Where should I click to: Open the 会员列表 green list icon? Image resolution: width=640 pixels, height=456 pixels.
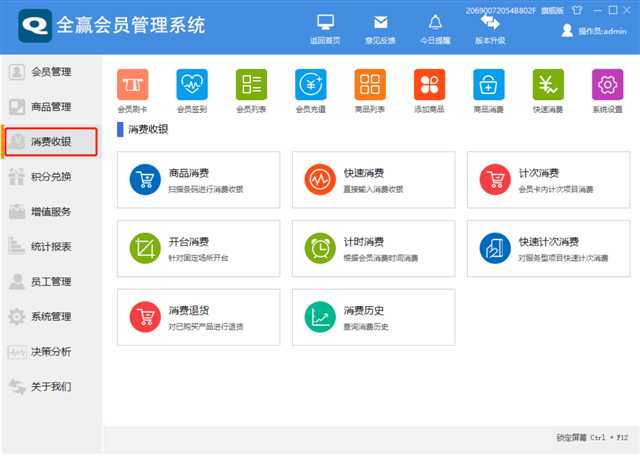point(251,85)
